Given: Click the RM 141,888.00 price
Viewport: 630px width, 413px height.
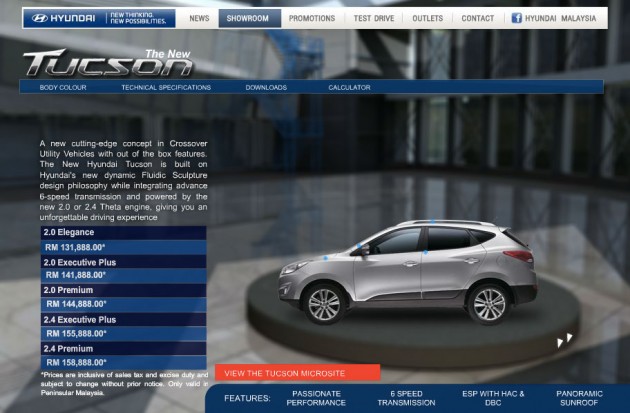Looking at the screenshot, I should pyautogui.click(x=123, y=276).
